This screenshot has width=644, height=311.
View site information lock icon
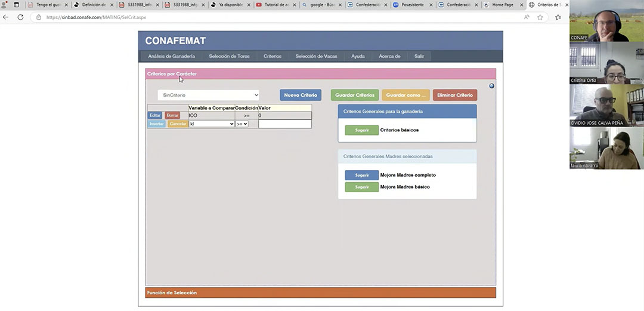coord(39,17)
